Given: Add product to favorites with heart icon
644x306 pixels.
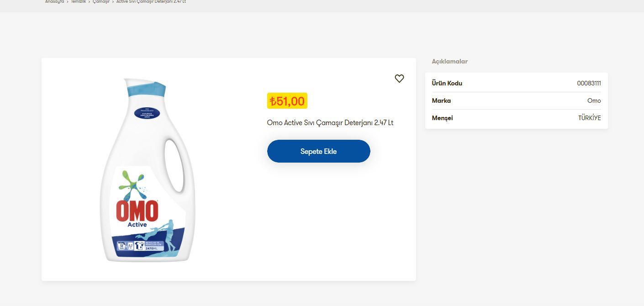Looking at the screenshot, I should click(399, 79).
